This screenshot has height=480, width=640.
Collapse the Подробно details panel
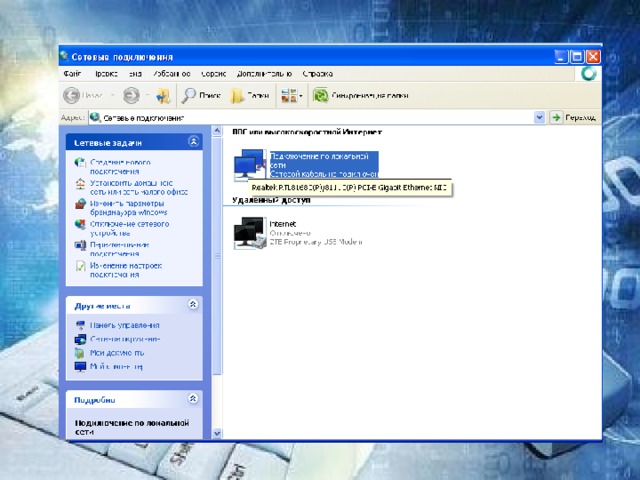(194, 399)
